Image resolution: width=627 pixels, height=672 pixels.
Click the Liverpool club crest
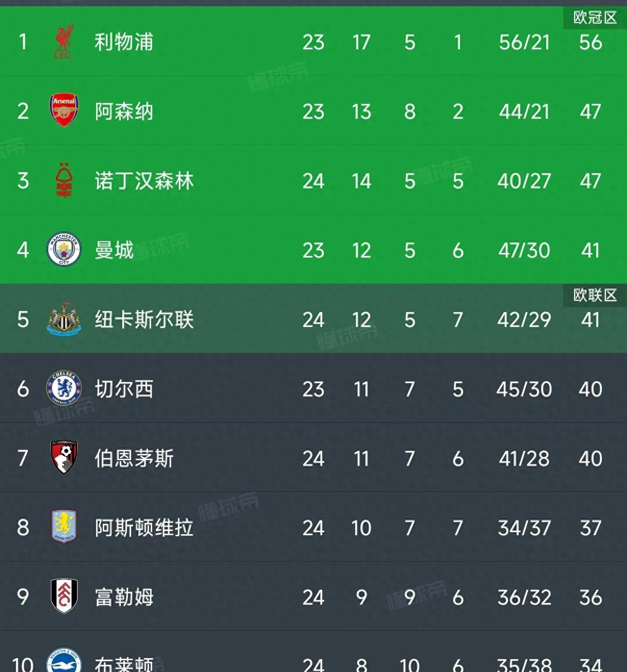click(x=64, y=42)
